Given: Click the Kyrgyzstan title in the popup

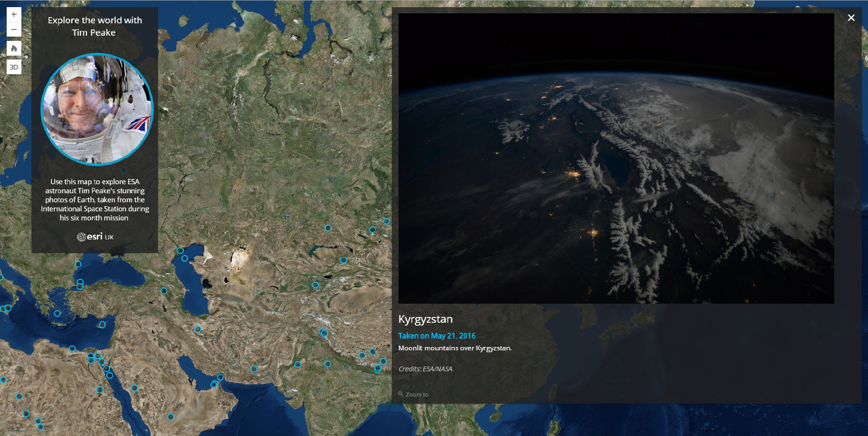Looking at the screenshot, I should click(425, 319).
